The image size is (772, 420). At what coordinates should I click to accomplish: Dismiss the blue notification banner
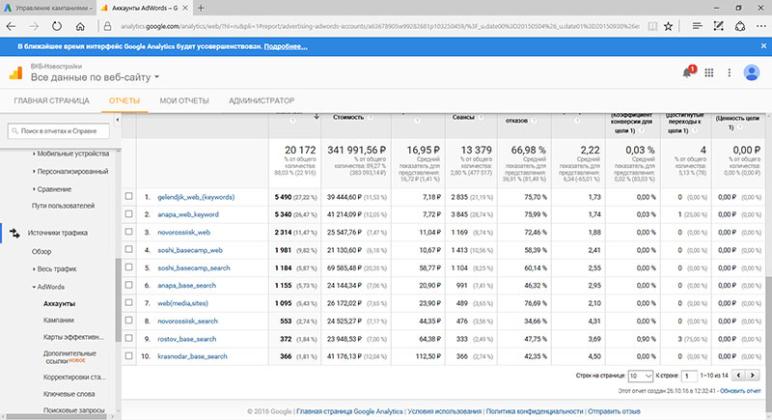pyautogui.click(x=764, y=46)
